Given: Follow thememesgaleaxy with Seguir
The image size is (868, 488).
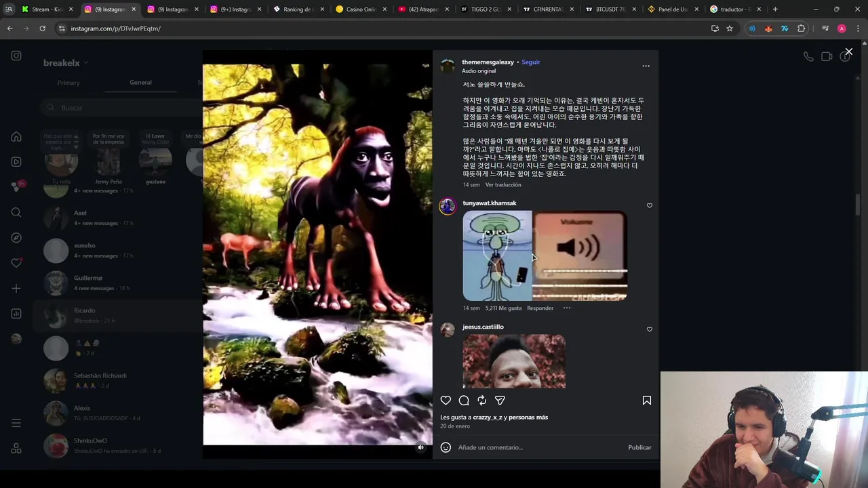Looking at the screenshot, I should 530,62.
